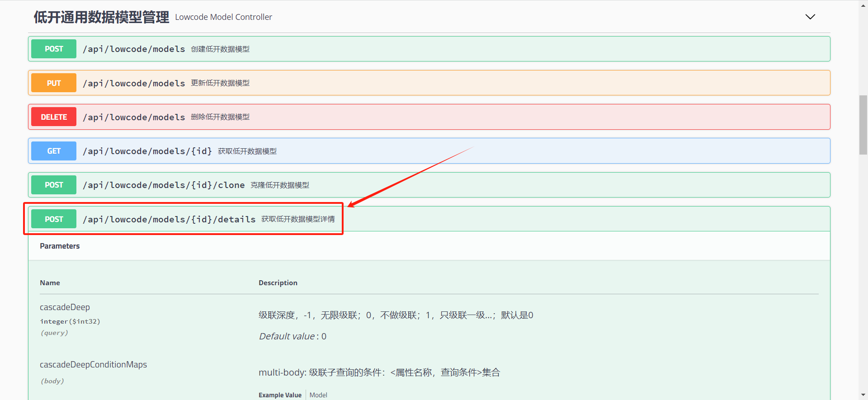Click the POST badge for the clone endpoint

[x=54, y=185]
